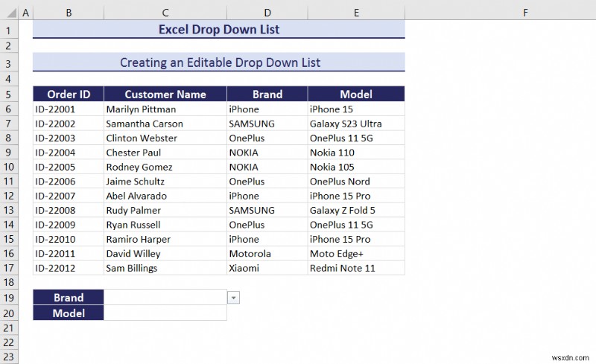
Task: Select 'NOKIA' brand cell in row 9
Action: pos(267,153)
